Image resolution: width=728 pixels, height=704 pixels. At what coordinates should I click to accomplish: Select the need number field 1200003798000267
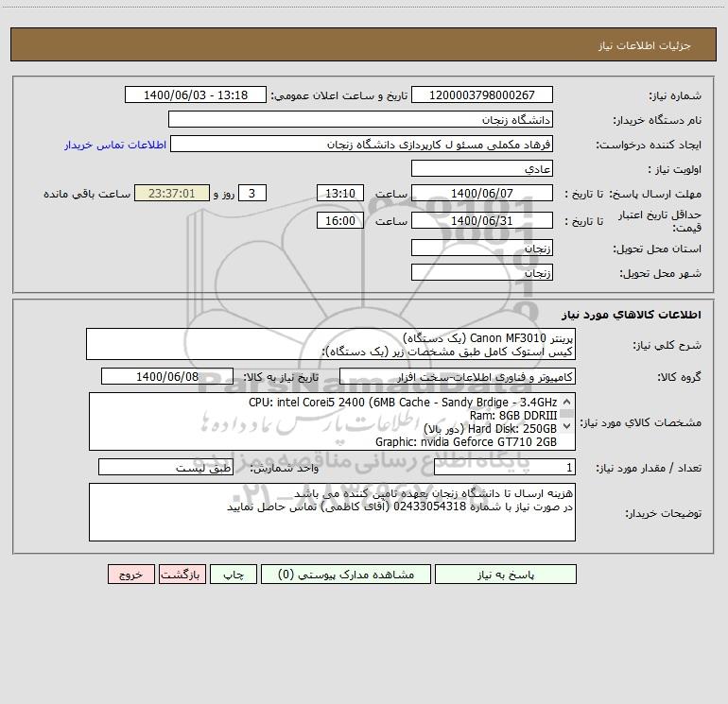coord(482,94)
